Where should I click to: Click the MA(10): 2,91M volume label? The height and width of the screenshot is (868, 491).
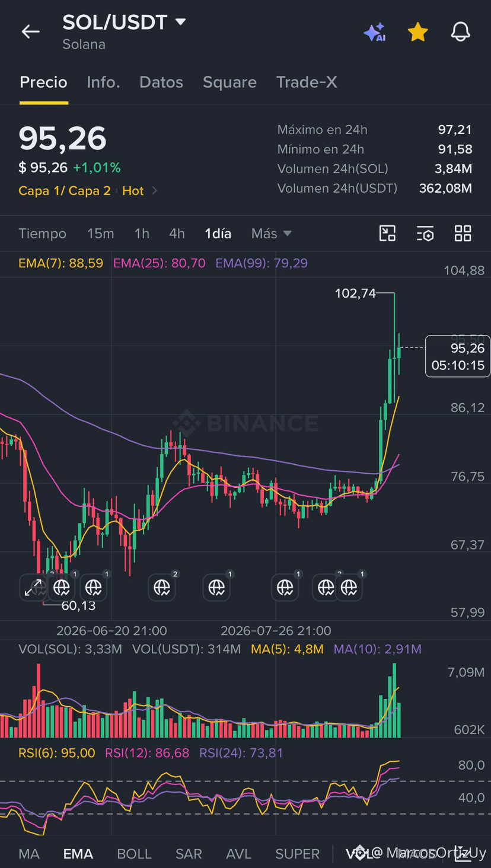coord(378,649)
